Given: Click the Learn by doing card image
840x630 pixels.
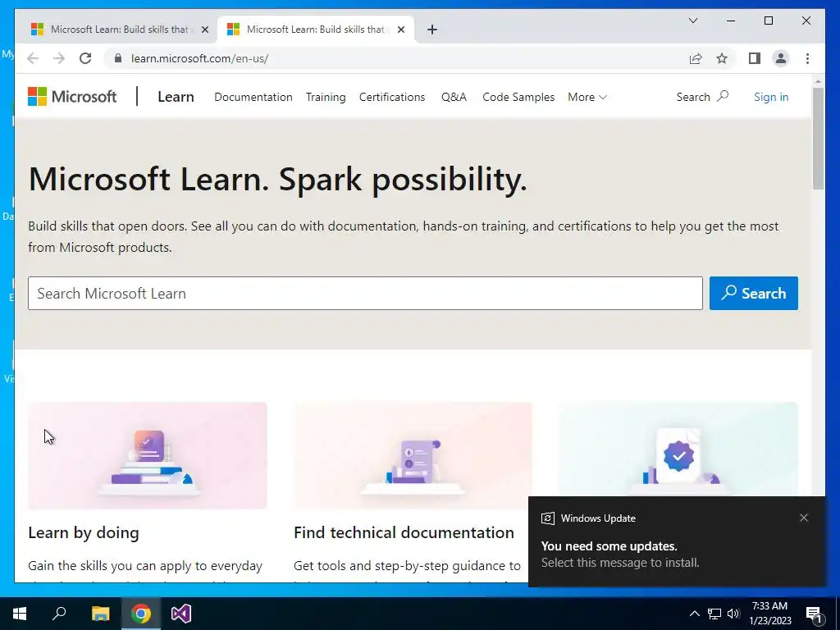Looking at the screenshot, I should coord(148,455).
